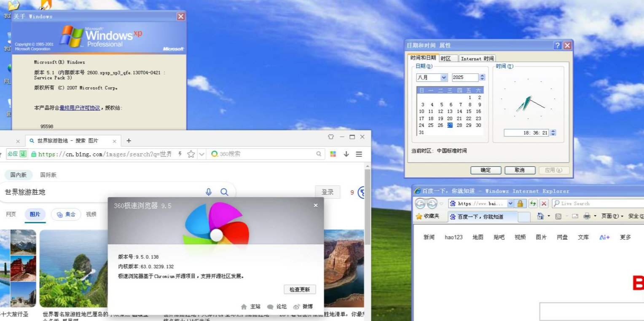Open the 主站 link in about dialog
This screenshot has width=644, height=321.
click(250, 307)
